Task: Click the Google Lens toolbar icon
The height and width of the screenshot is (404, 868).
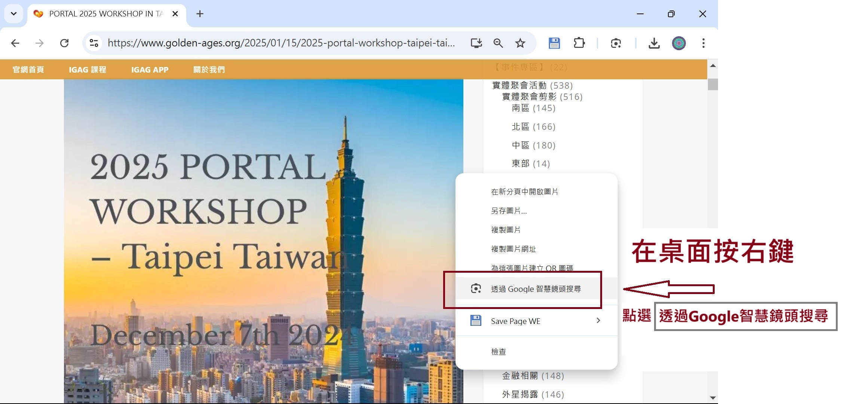Action: click(616, 43)
